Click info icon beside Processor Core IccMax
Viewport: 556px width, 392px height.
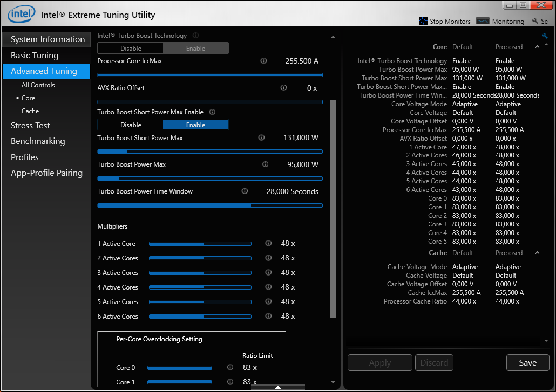click(263, 61)
